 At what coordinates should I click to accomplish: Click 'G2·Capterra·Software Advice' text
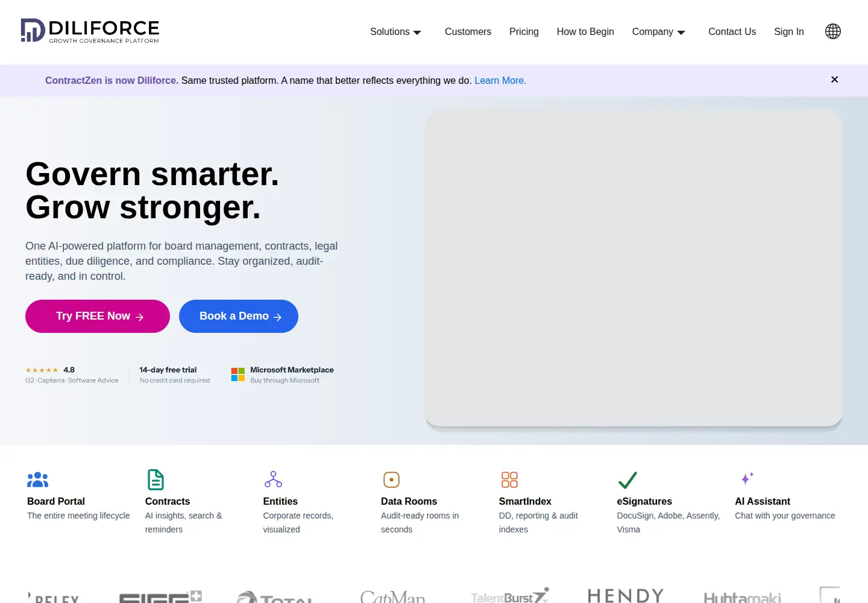[72, 380]
